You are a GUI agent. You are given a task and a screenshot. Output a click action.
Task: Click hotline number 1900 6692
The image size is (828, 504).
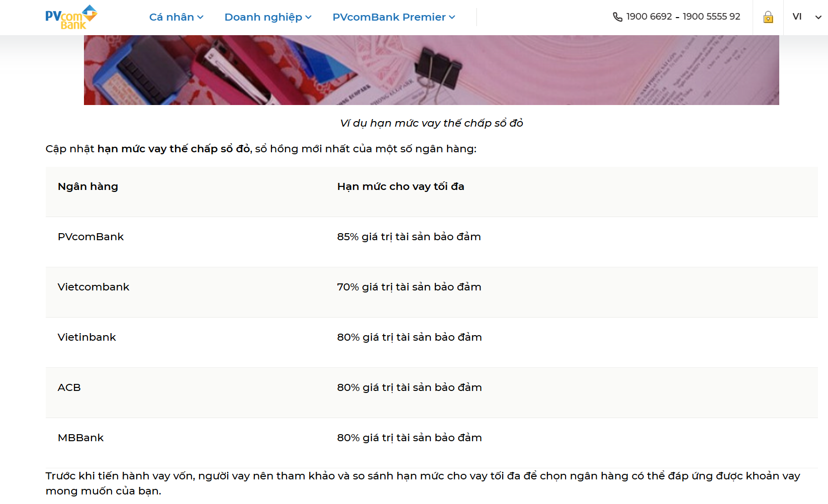(649, 17)
